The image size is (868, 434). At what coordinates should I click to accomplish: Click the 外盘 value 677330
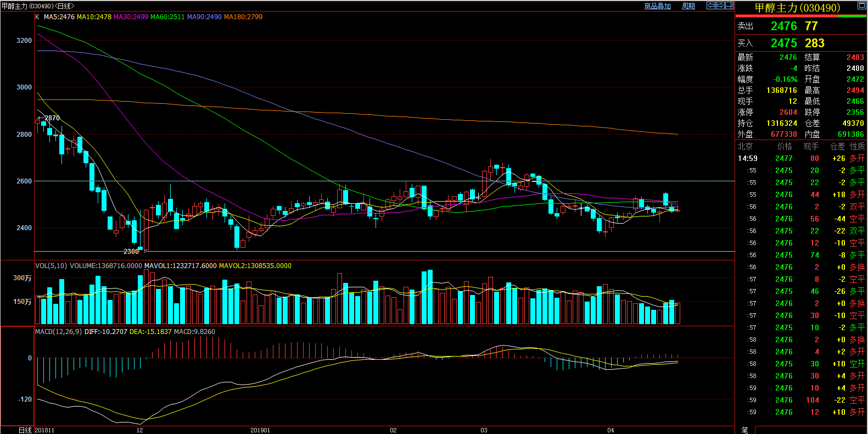[784, 134]
